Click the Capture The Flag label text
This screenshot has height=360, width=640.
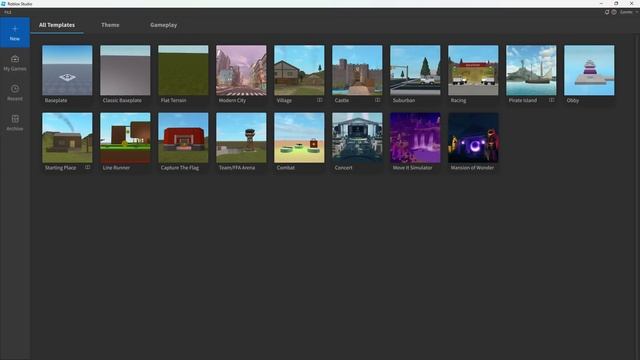click(180, 168)
